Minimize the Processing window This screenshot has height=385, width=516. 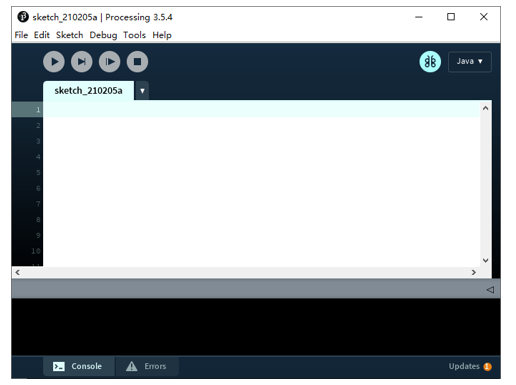click(x=419, y=17)
